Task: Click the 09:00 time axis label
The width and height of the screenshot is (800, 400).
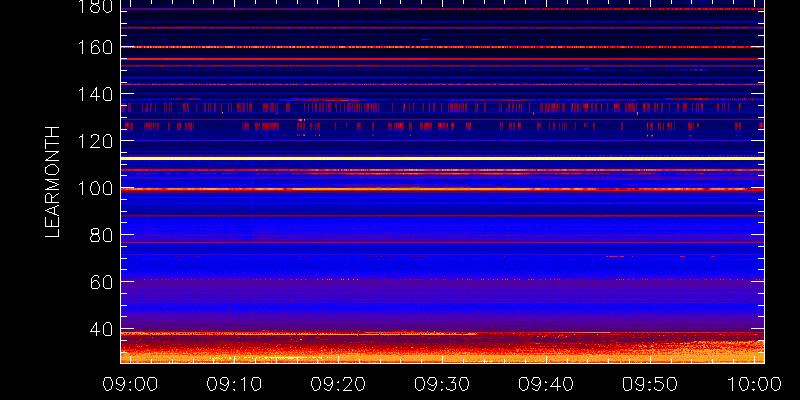Action: point(130,384)
